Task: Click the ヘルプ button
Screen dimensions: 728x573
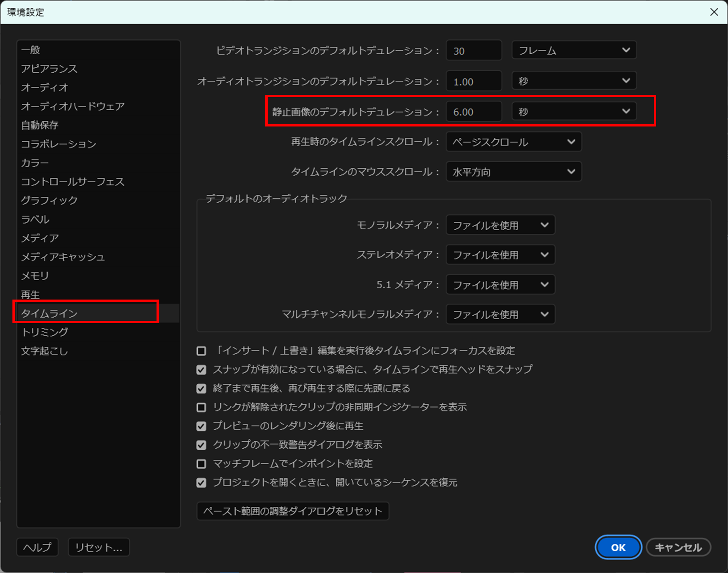Action: point(37,547)
